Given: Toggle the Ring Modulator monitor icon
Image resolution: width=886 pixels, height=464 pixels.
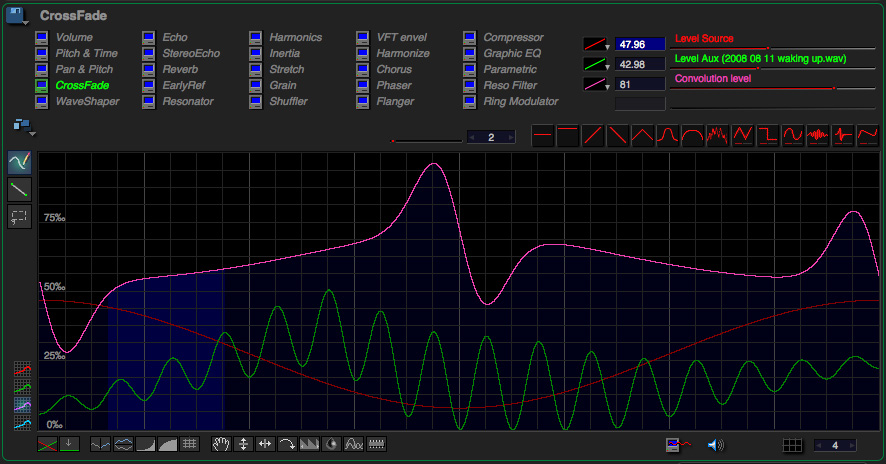Looking at the screenshot, I should tap(470, 102).
